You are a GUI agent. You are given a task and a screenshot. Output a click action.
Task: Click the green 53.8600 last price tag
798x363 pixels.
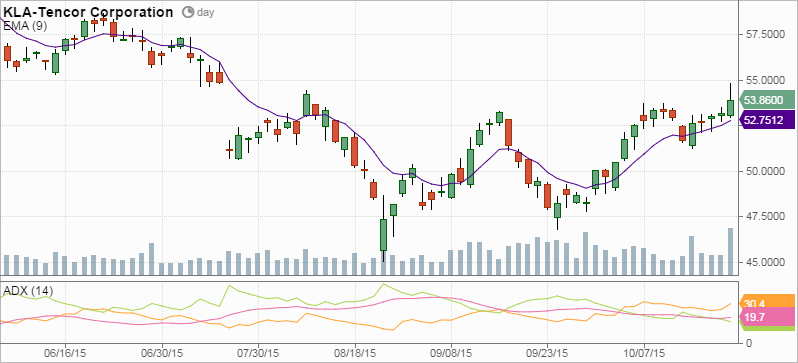click(766, 100)
